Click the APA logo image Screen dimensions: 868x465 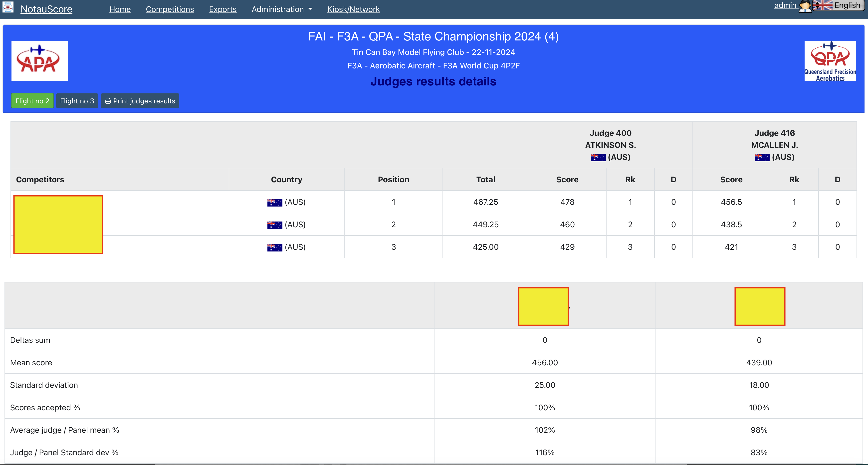(x=39, y=61)
